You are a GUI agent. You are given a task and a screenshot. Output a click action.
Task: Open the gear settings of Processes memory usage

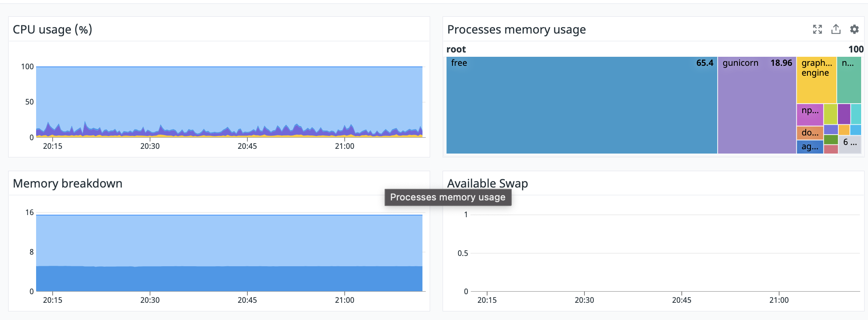[854, 29]
